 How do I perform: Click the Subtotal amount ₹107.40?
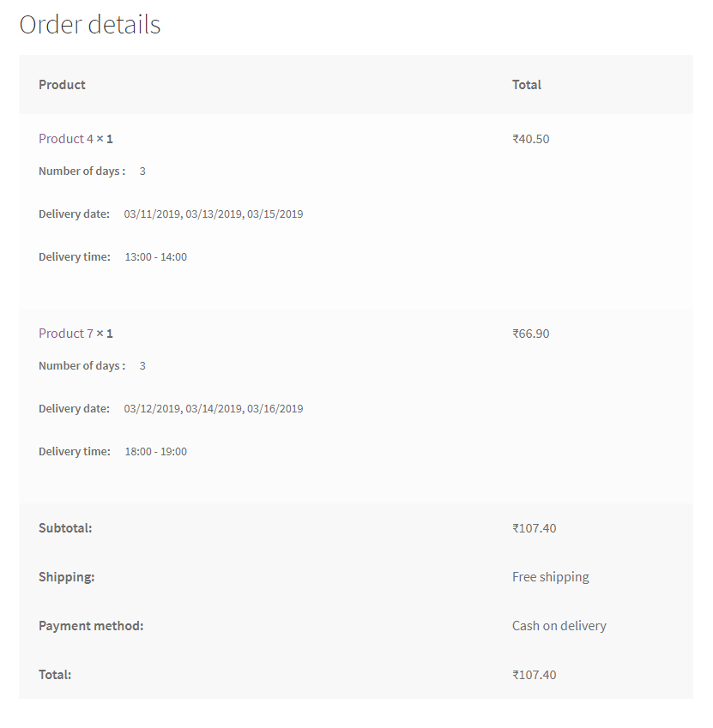coord(534,528)
